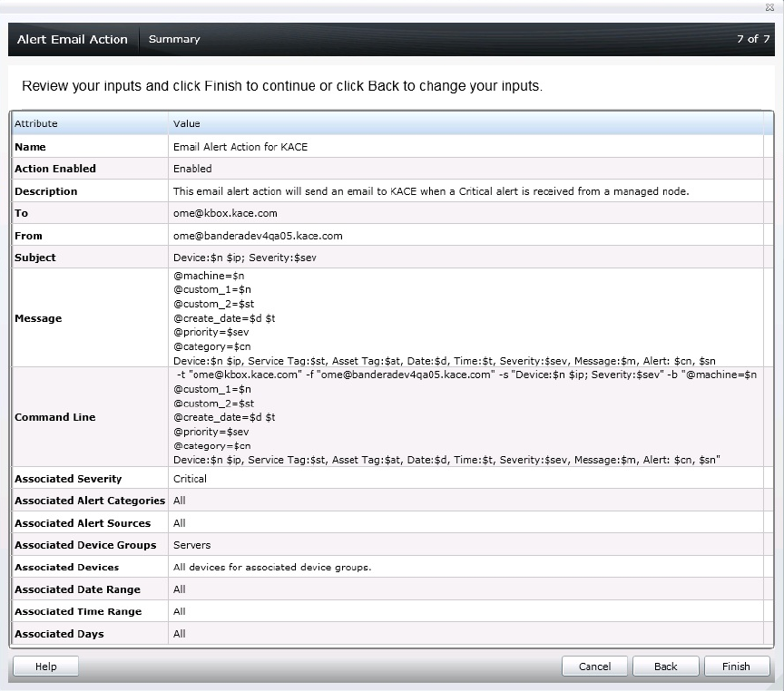Click the Back button
784x691 pixels.
[x=665, y=667]
